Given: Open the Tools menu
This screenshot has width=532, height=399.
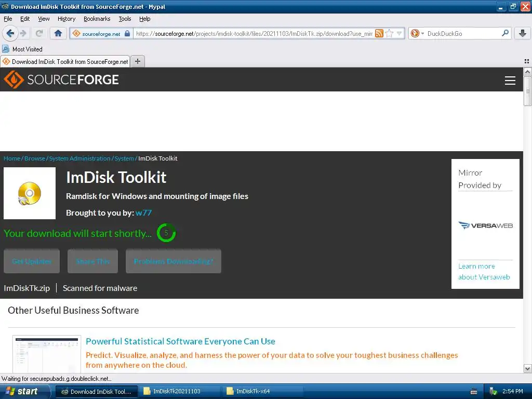Looking at the screenshot, I should click(x=125, y=19).
